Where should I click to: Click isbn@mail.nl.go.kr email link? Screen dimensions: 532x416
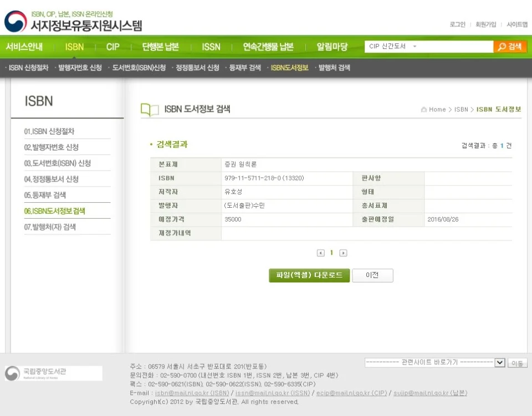pos(192,393)
